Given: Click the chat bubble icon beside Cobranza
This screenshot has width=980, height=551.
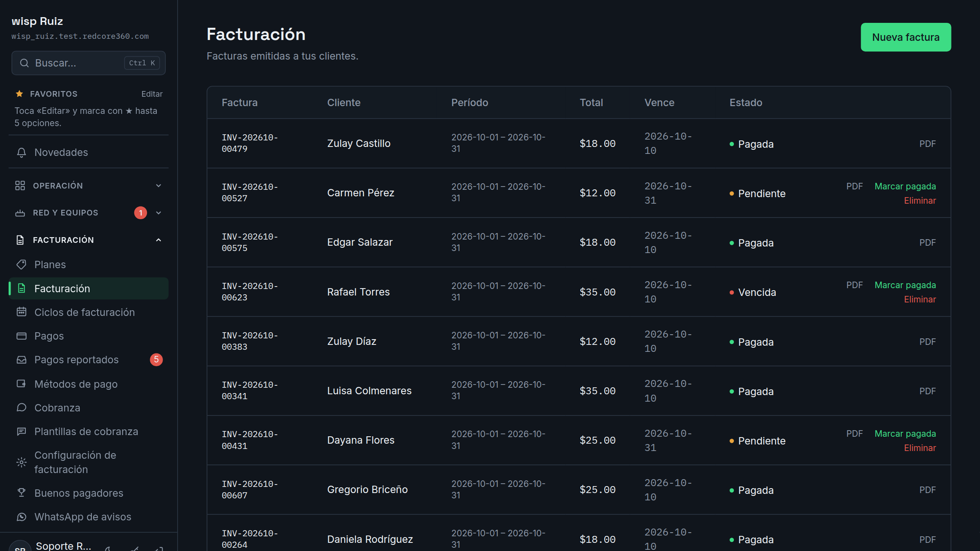Looking at the screenshot, I should tap(21, 407).
